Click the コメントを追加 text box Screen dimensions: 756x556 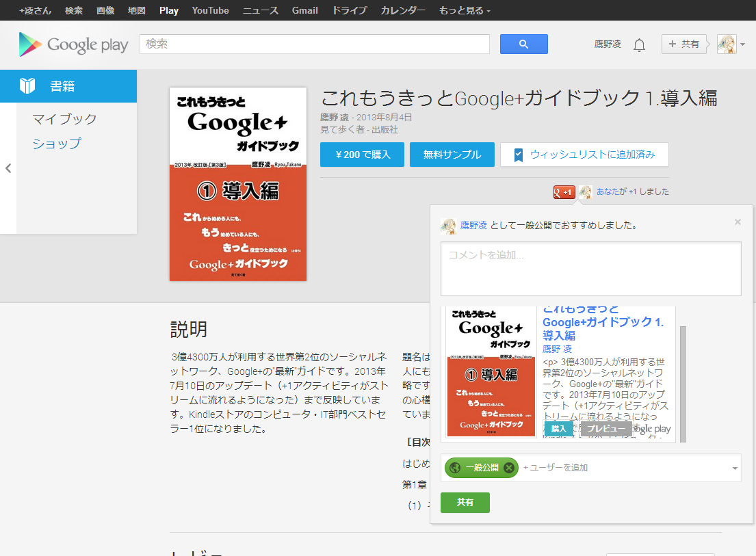coord(590,269)
